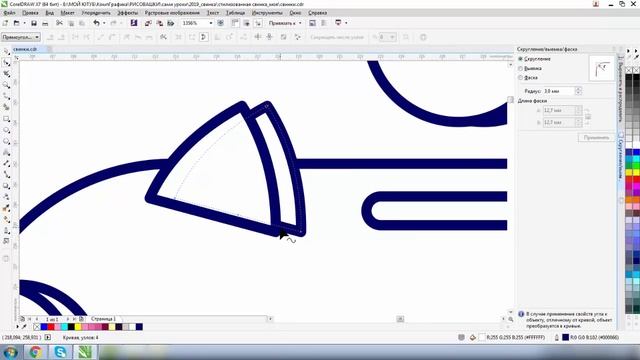Viewport: 640px width, 360px height.
Task: Click the Publish to PDF icon
Action: (x=171, y=23)
